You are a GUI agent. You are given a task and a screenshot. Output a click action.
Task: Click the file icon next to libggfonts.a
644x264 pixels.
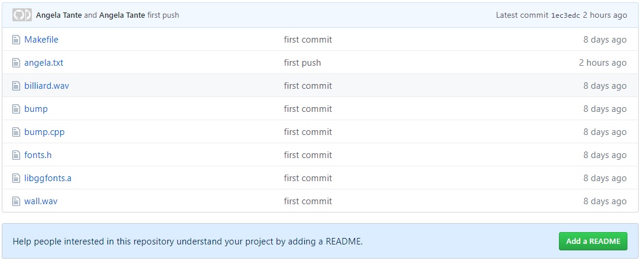coord(16,178)
